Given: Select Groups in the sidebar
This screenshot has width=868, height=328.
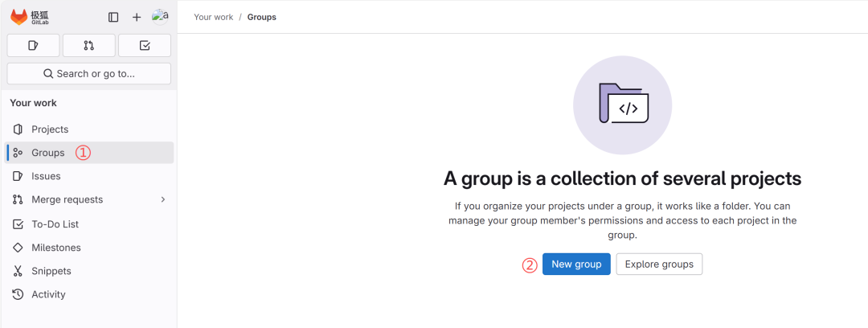Looking at the screenshot, I should coord(48,153).
